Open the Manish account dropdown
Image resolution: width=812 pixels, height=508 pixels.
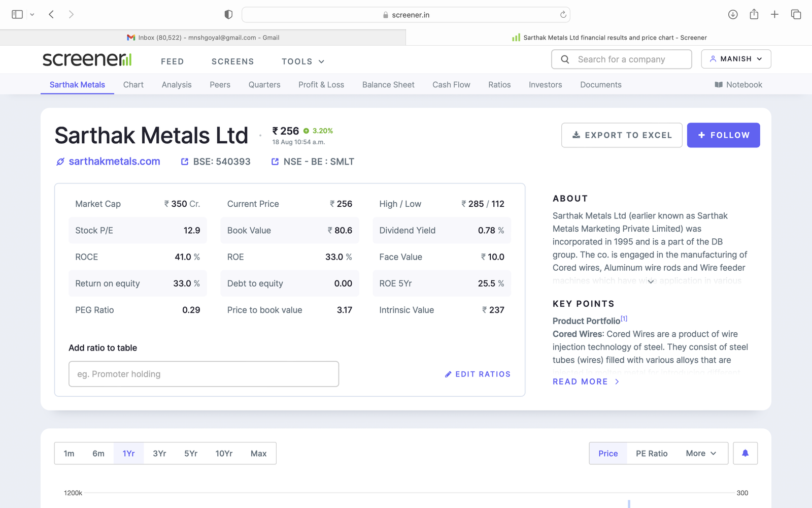tap(736, 59)
